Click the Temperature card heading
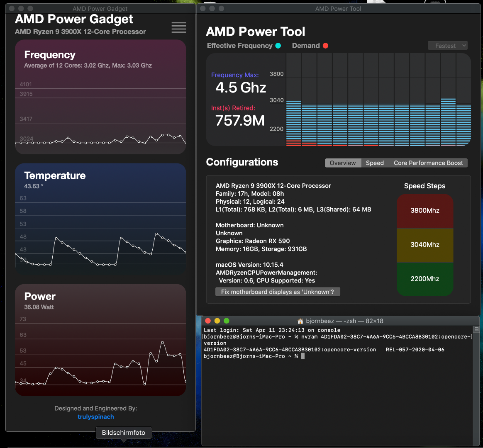The image size is (483, 448). [x=55, y=175]
